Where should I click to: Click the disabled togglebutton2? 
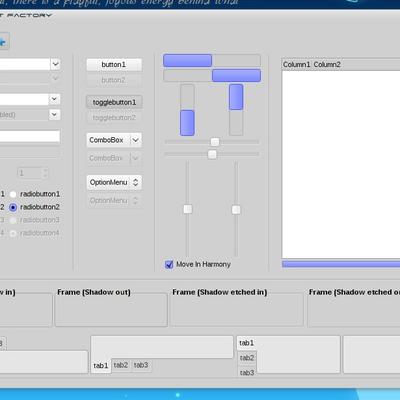pos(114,118)
